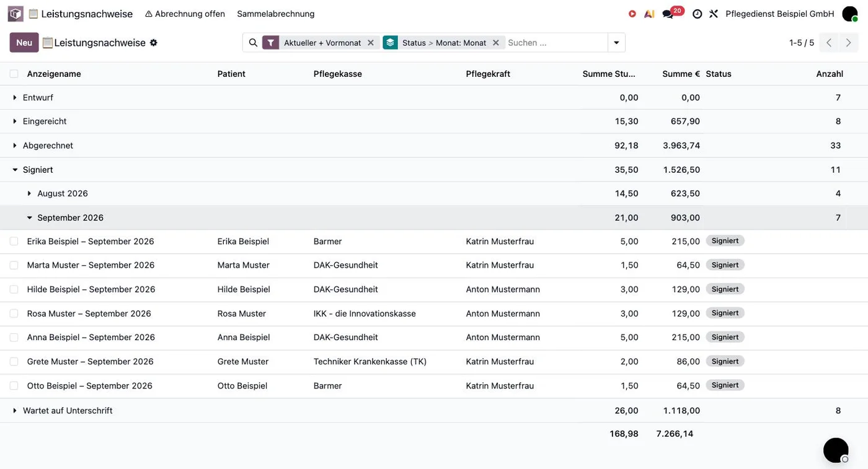Click the Anzahl column header
The width and height of the screenshot is (868, 469).
tap(830, 74)
